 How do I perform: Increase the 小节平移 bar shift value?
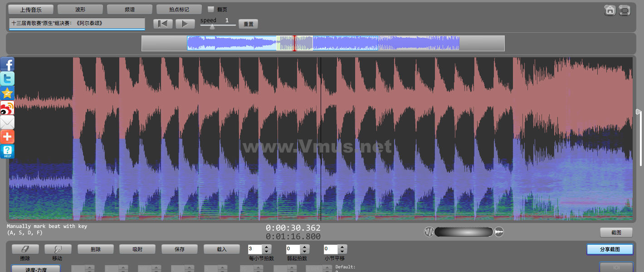343,247
